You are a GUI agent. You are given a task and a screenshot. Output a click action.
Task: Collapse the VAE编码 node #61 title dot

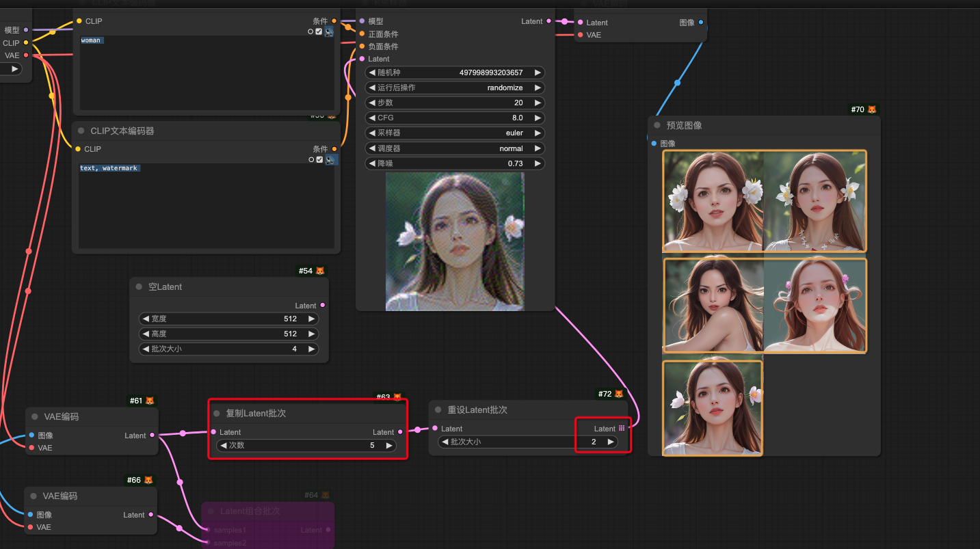coord(36,417)
